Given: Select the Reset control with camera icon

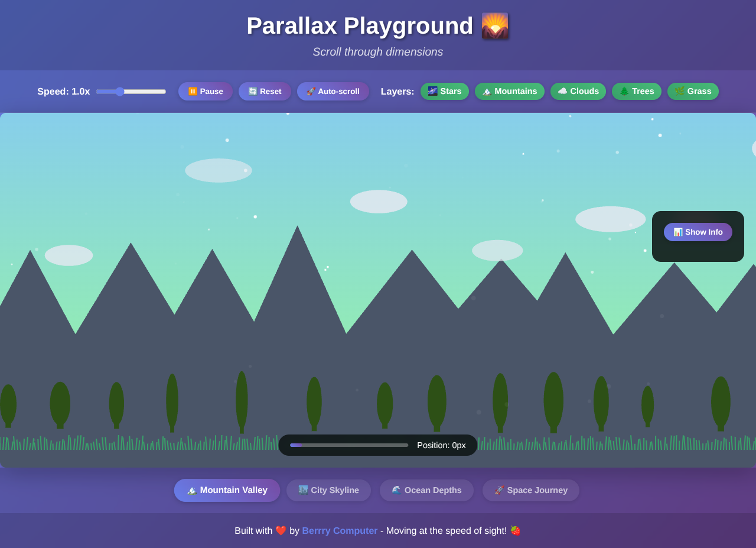Looking at the screenshot, I should point(253,91).
